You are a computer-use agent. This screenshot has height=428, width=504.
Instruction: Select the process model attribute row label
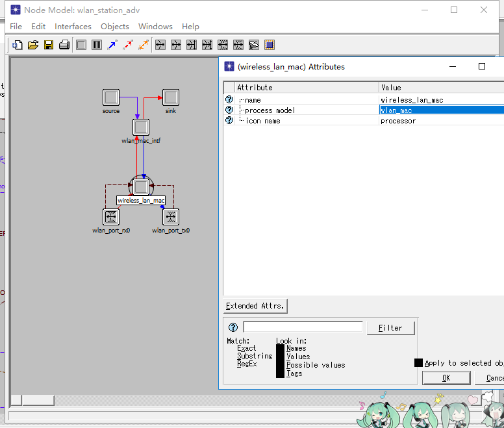[x=270, y=110]
